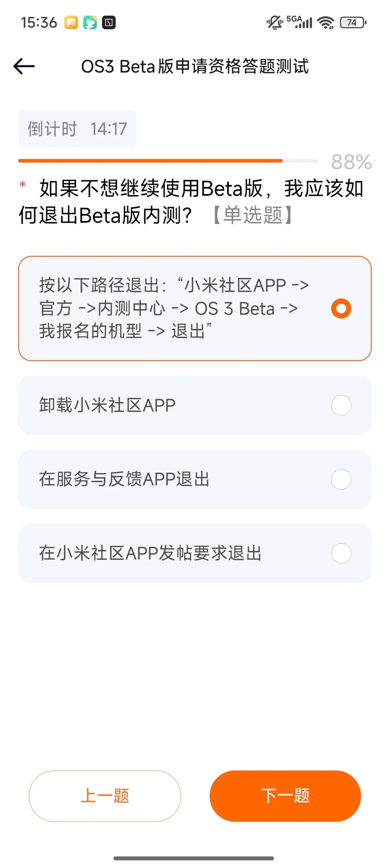Tap the Wi-Fi status icon
This screenshot has height=868, width=390.
(326, 22)
